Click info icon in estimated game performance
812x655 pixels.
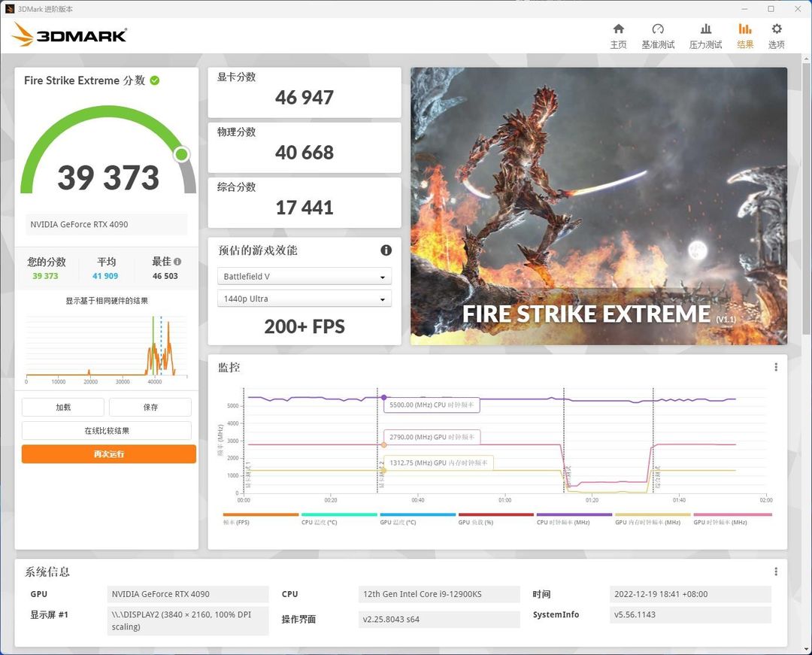pyautogui.click(x=386, y=250)
